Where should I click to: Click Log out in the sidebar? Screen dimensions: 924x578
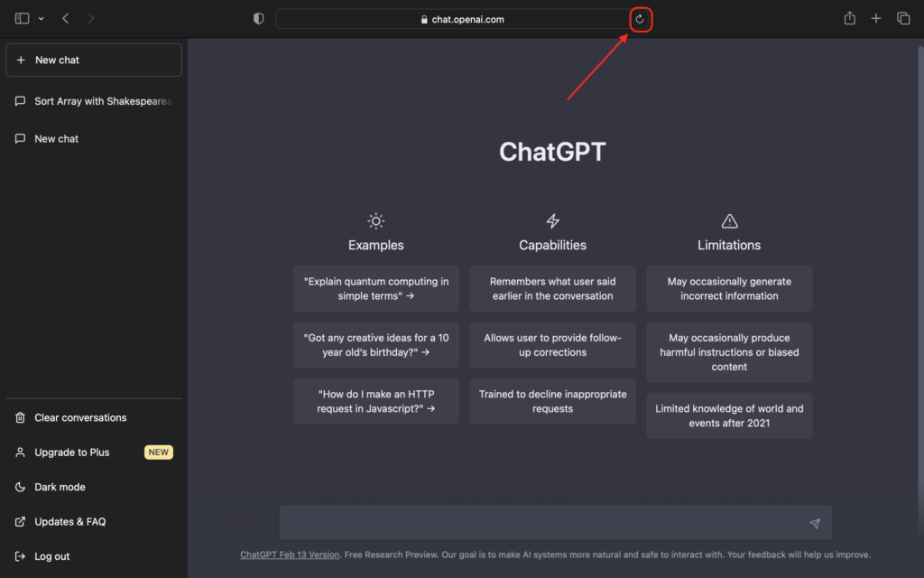point(52,556)
